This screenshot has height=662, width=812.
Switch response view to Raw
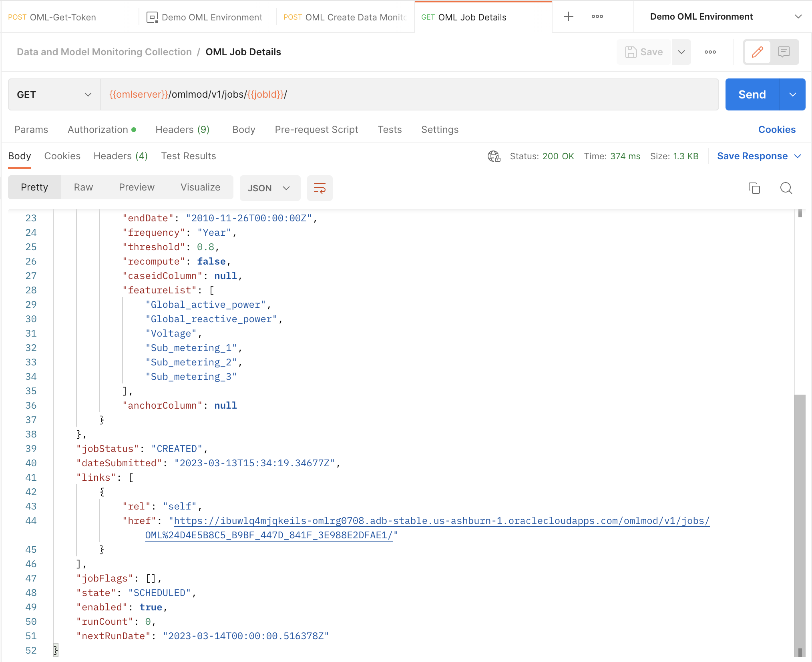(x=83, y=187)
